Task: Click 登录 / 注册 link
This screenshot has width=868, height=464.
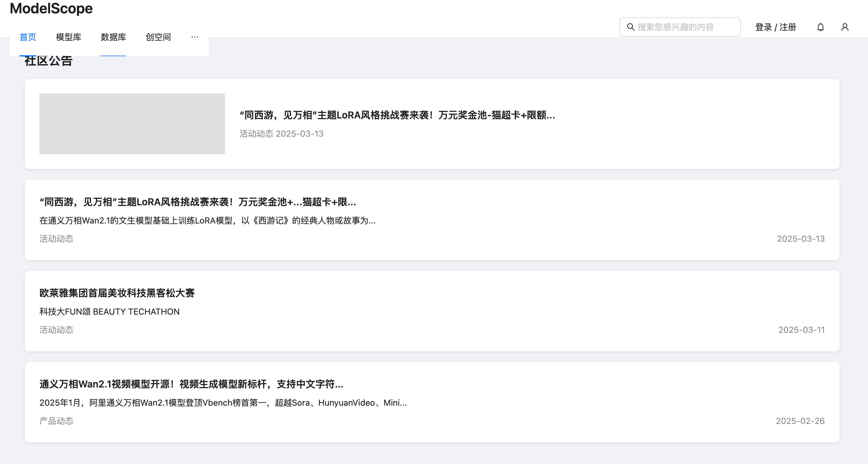Action: (775, 27)
